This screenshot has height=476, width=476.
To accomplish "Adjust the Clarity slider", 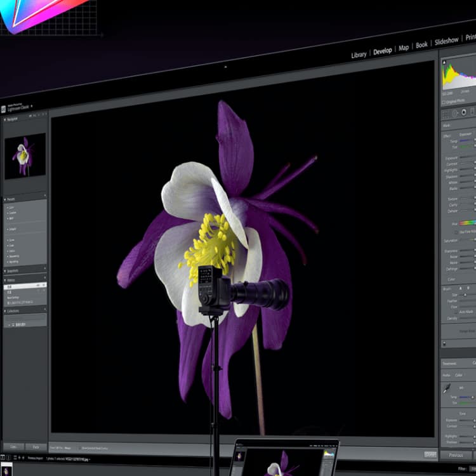I will click(468, 204).
